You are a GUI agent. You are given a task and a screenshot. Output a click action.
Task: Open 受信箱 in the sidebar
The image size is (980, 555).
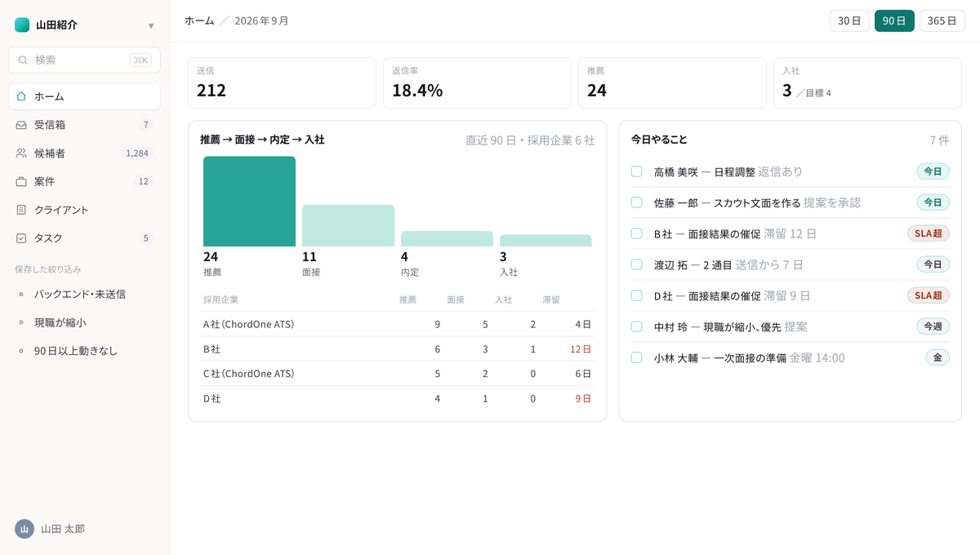pos(84,125)
